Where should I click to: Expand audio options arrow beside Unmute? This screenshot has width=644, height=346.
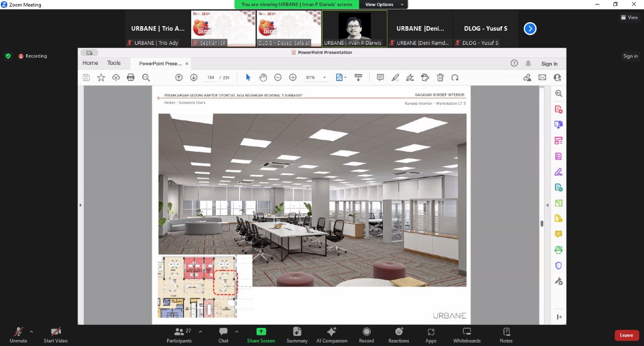31,332
